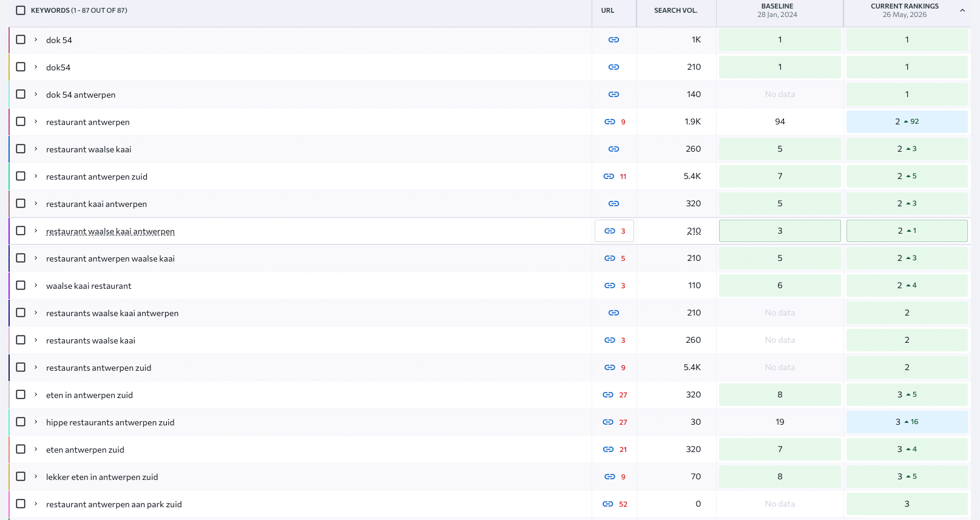This screenshot has width=980, height=520.
Task: Check the box for dok54 keyword
Action: pos(21,67)
